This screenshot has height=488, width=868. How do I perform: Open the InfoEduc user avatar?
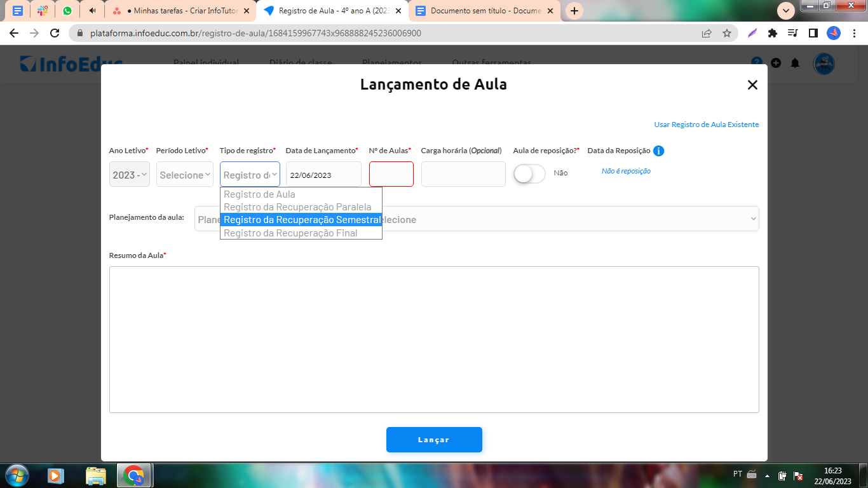coord(824,63)
